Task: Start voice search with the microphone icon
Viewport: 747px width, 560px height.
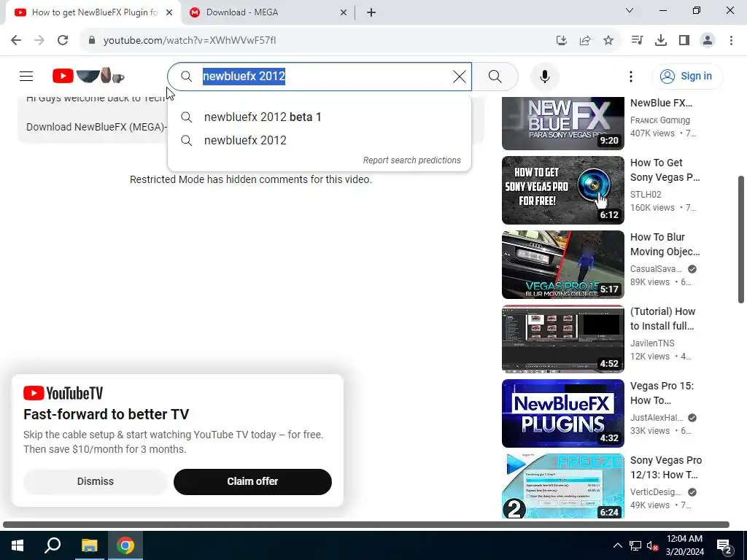Action: coord(544,76)
